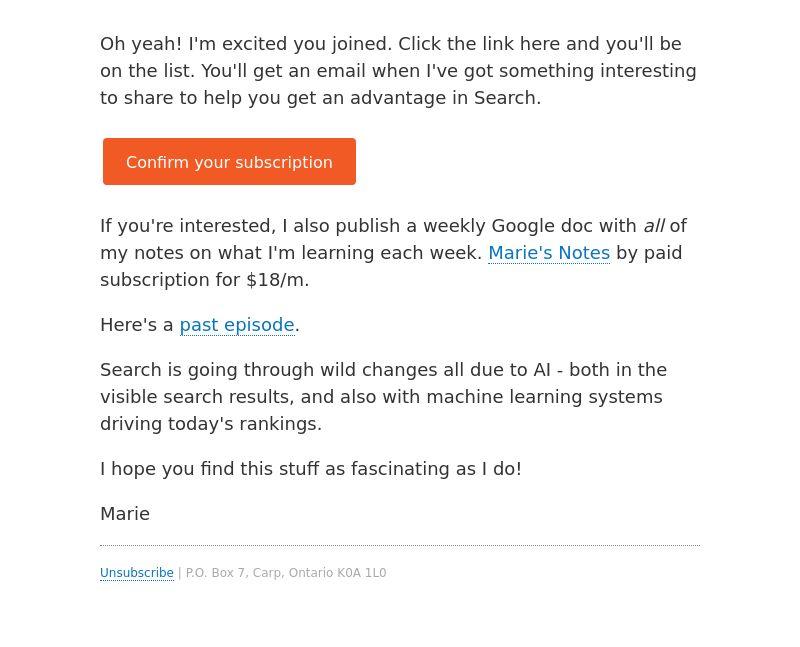Click the "by paid" text after Marie's Notes
This screenshot has width=800, height=647.
click(649, 253)
